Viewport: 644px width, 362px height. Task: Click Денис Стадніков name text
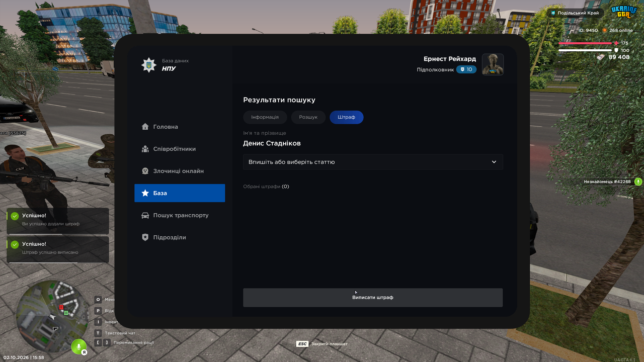coord(272,143)
